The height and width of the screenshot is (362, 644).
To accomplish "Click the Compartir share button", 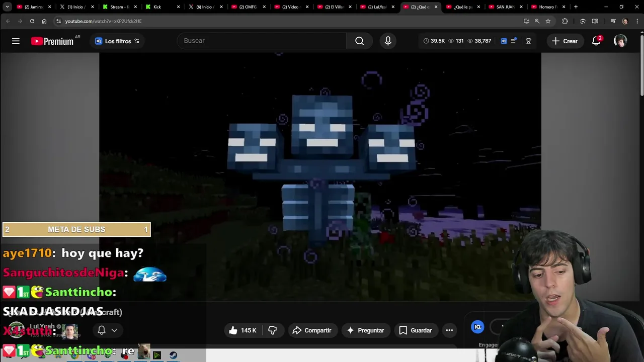I will point(312,330).
